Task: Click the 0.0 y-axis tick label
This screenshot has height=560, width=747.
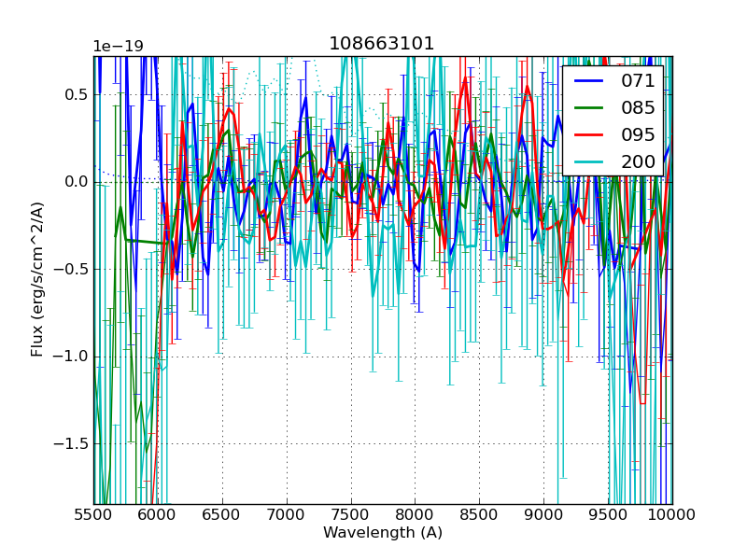Action: 76,181
